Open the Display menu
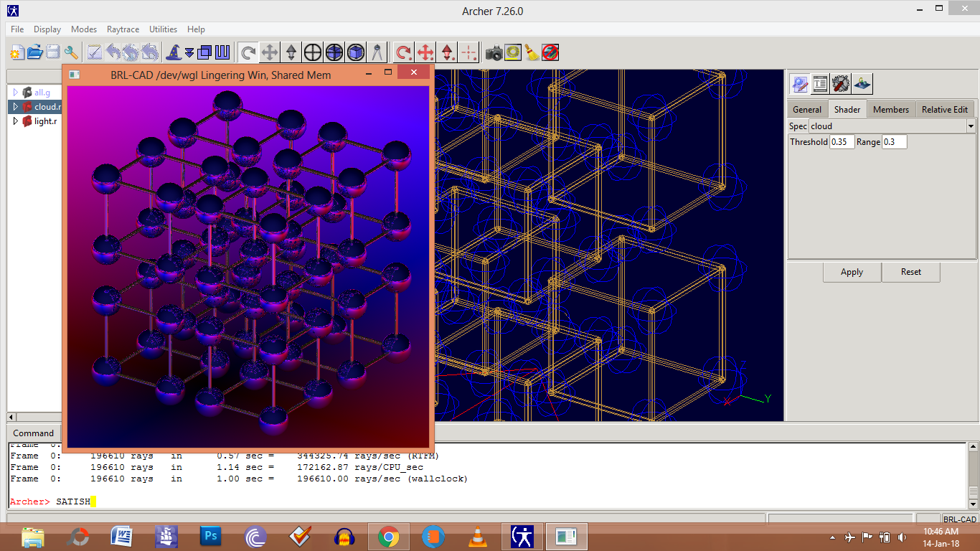 47,29
